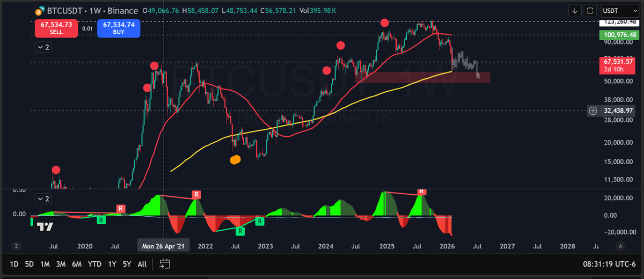
Task: Select the 6M time range
Action: [x=77, y=264]
